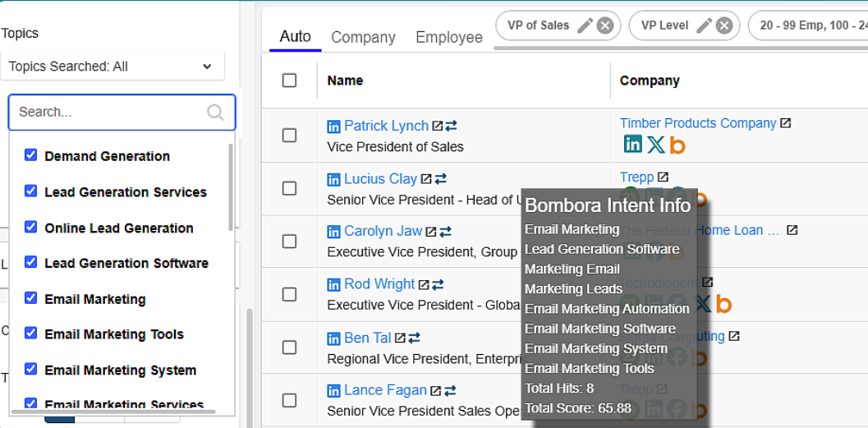The image size is (868, 428).
Task: Select the Lucius Clay row checkbox
Action: coord(289,188)
